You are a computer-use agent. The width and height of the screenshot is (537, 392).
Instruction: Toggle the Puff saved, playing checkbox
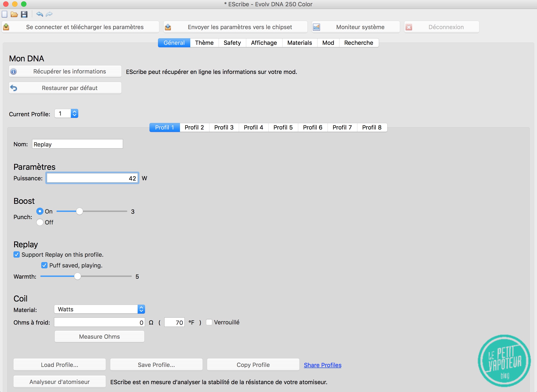44,265
